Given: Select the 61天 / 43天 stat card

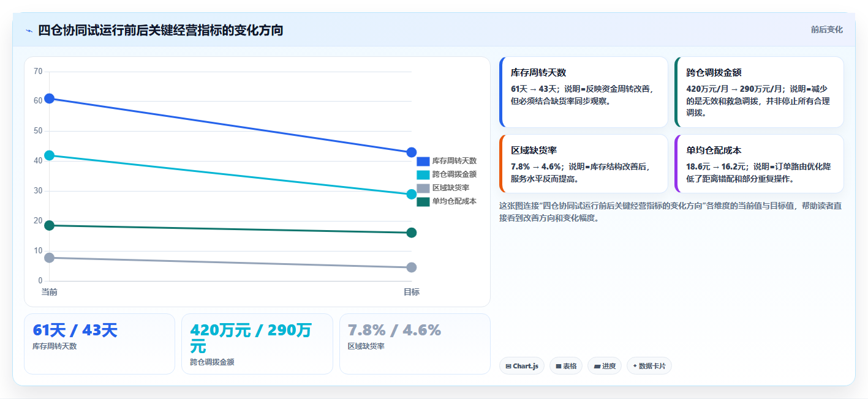Looking at the screenshot, I should coord(99,343).
